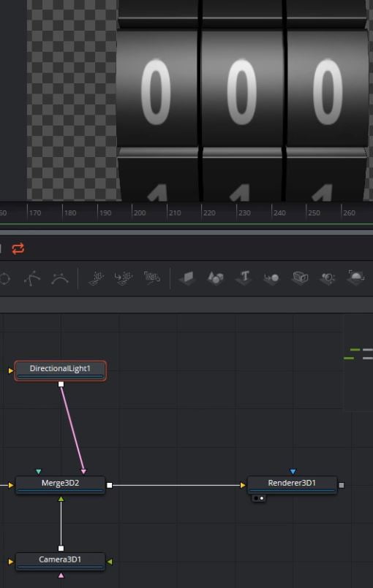Add an Image Plane 3D node
Screen dimensions: 373x588
pos(187,278)
